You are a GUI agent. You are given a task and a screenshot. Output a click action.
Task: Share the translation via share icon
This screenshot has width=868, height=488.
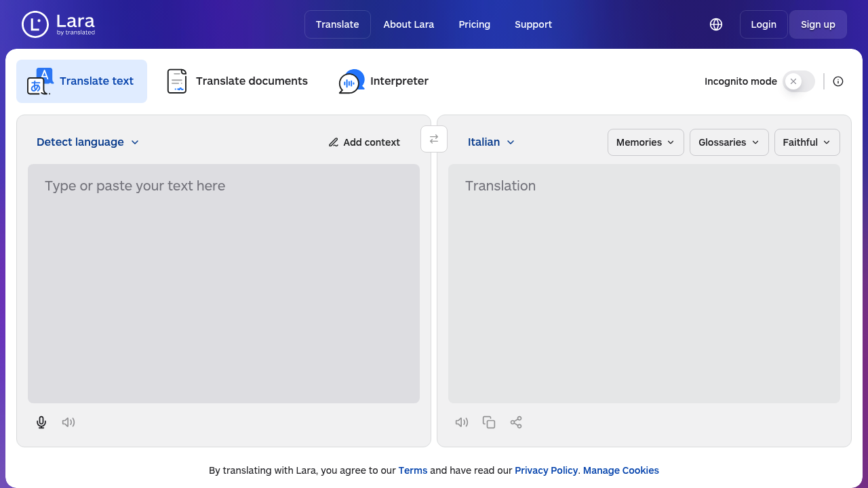coord(516,422)
